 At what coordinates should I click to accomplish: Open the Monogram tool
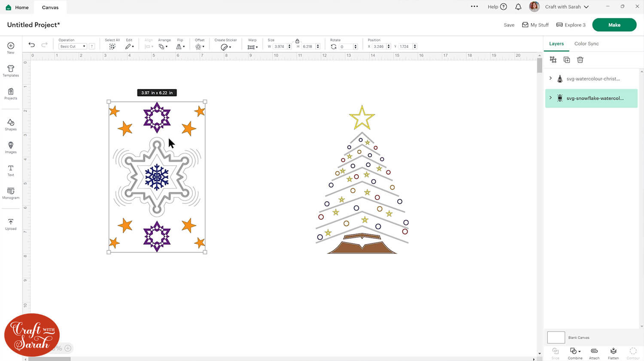pos(11,193)
